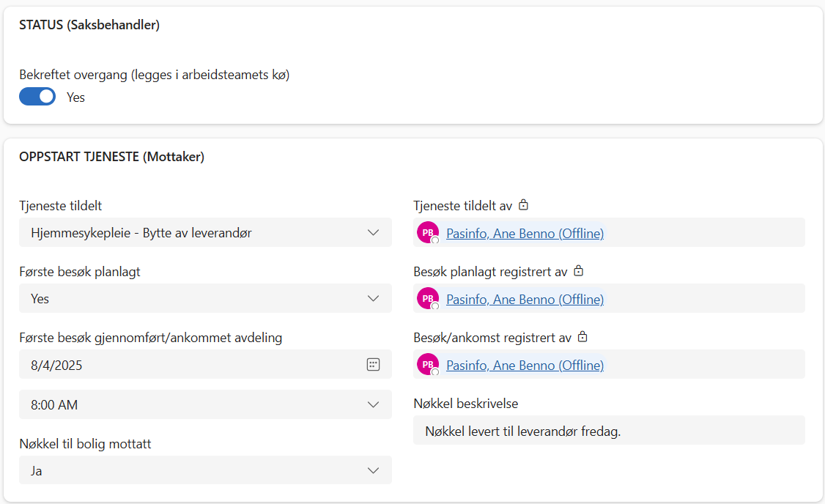Open Pasinfo link under Besøk planlagt registrert av
The width and height of the screenshot is (825, 504).
click(x=525, y=300)
